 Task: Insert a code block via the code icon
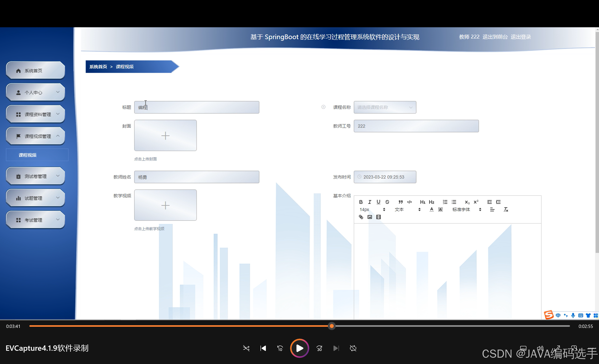coord(409,202)
